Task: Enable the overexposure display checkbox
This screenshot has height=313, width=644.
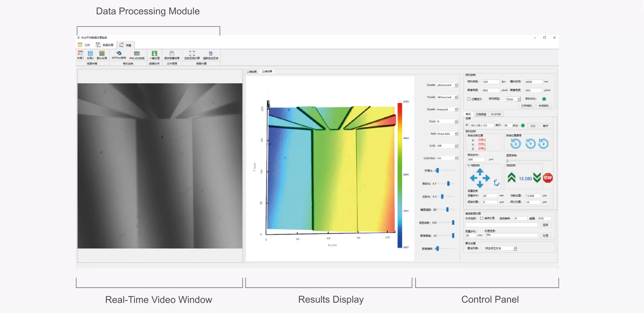Action: [469, 99]
